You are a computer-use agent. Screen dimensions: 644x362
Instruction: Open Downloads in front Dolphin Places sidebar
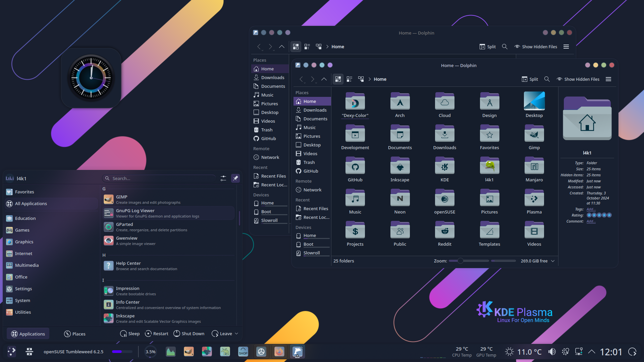(x=312, y=110)
